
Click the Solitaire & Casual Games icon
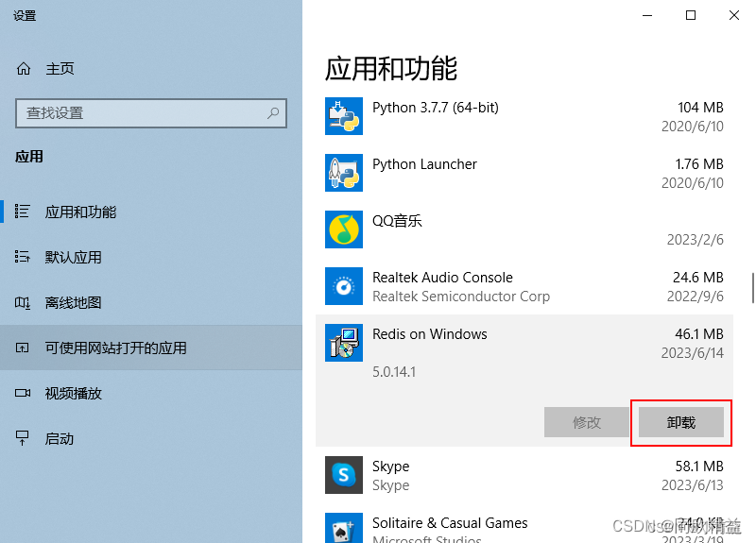[344, 529]
